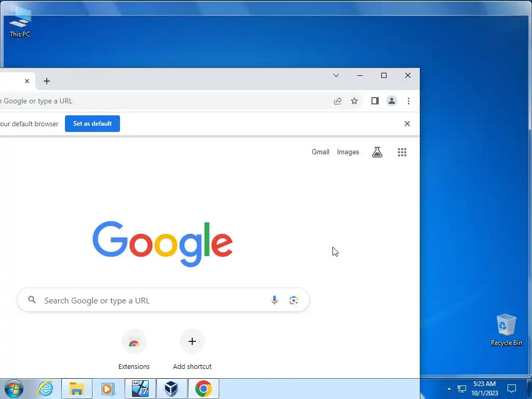Open the Images link
Viewport: 532px width, 399px height.
tap(348, 152)
